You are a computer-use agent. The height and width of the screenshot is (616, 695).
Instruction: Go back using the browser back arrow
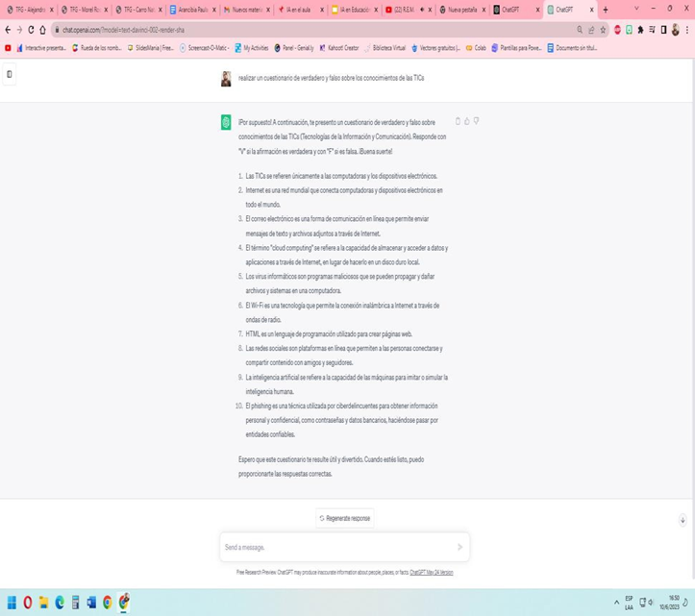(x=8, y=30)
